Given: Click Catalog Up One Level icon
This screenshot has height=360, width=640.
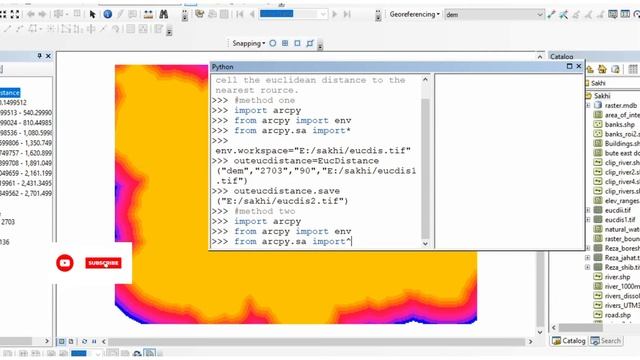Looking at the screenshot, I should 590,69.
